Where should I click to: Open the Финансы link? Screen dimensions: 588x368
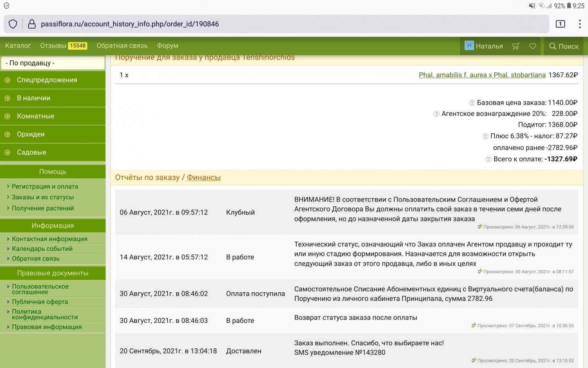point(203,178)
